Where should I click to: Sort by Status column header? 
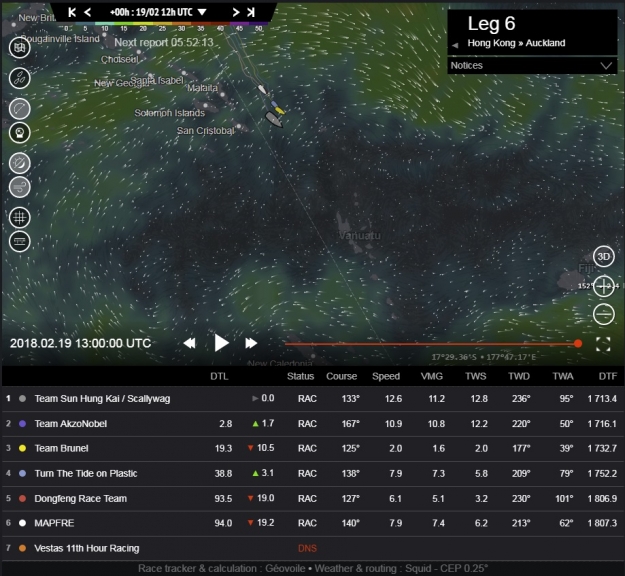click(x=301, y=376)
